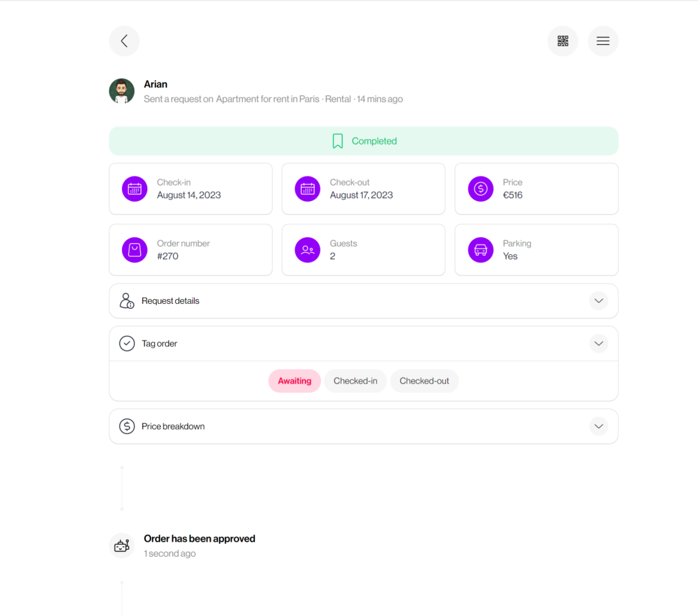
Task: Click the check-in calendar icon
Action: coord(135,189)
